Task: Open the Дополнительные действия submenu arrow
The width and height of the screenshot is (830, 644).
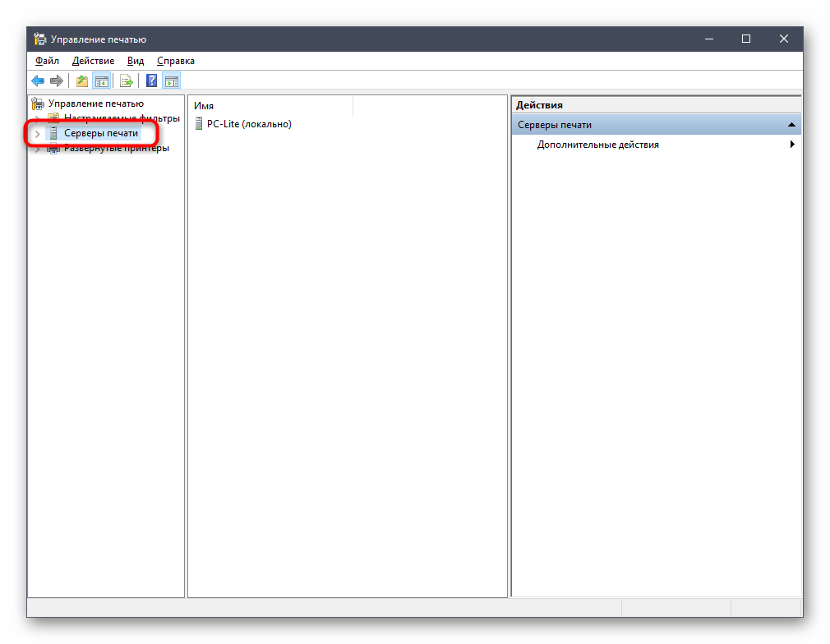Action: (x=792, y=145)
